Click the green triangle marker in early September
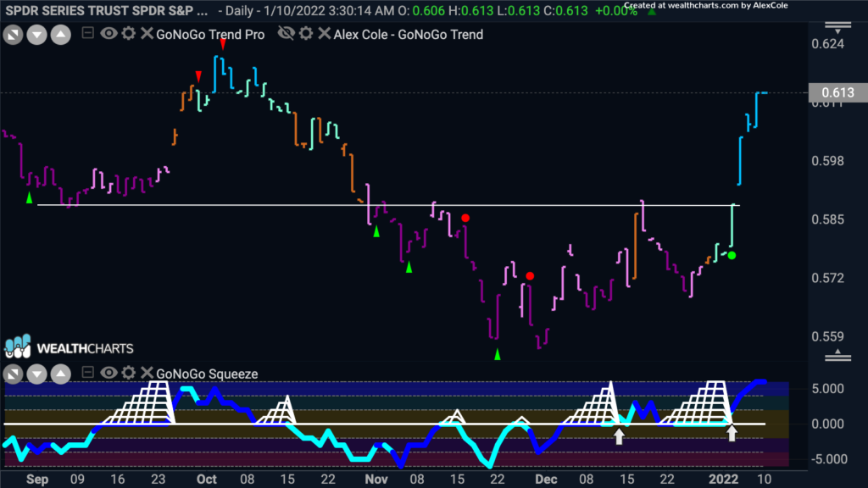The width and height of the screenshot is (868, 488). click(30, 197)
